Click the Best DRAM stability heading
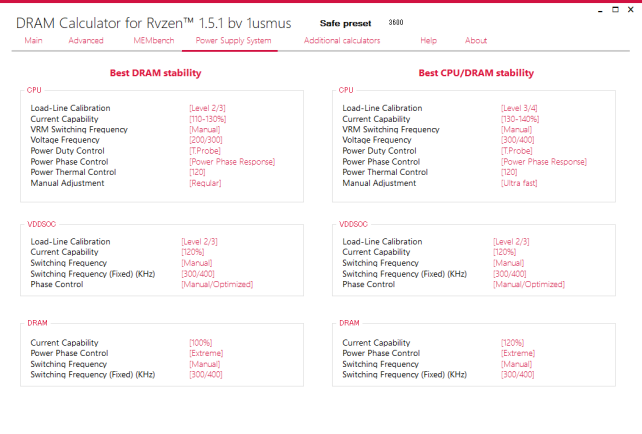The image size is (642, 434). coord(156,73)
